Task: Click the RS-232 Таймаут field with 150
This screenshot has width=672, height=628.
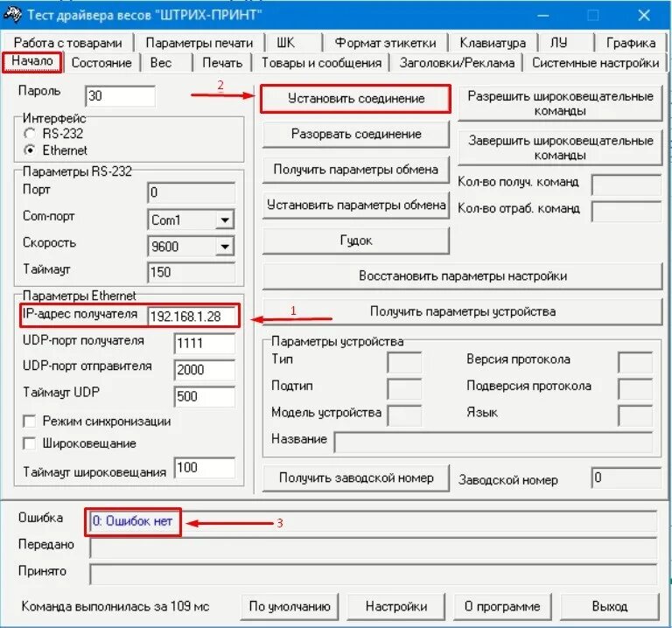Action: (191, 272)
